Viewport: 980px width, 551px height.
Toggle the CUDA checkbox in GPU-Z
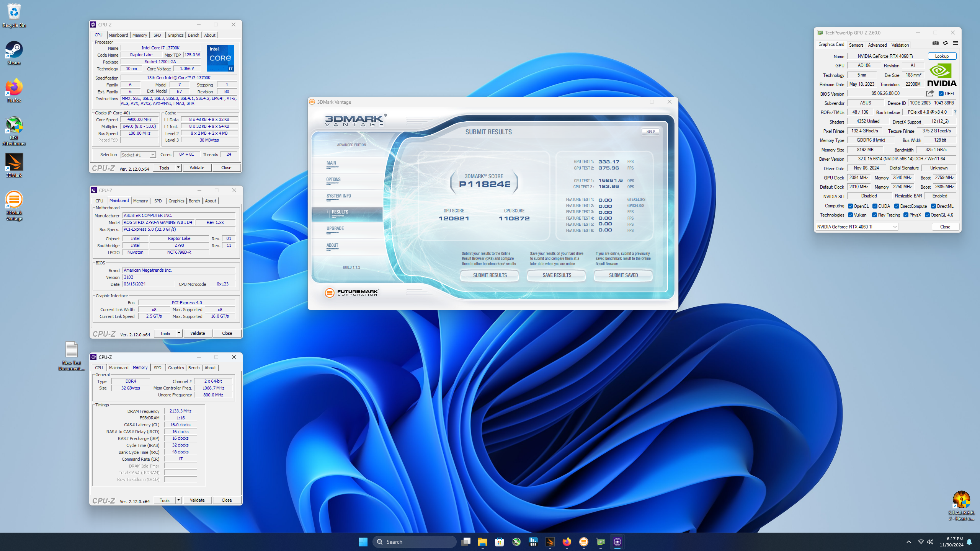(875, 206)
